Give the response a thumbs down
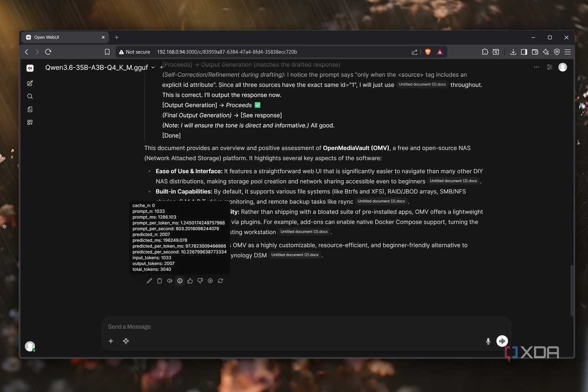Viewport: 588px width, 392px height. pos(200,281)
